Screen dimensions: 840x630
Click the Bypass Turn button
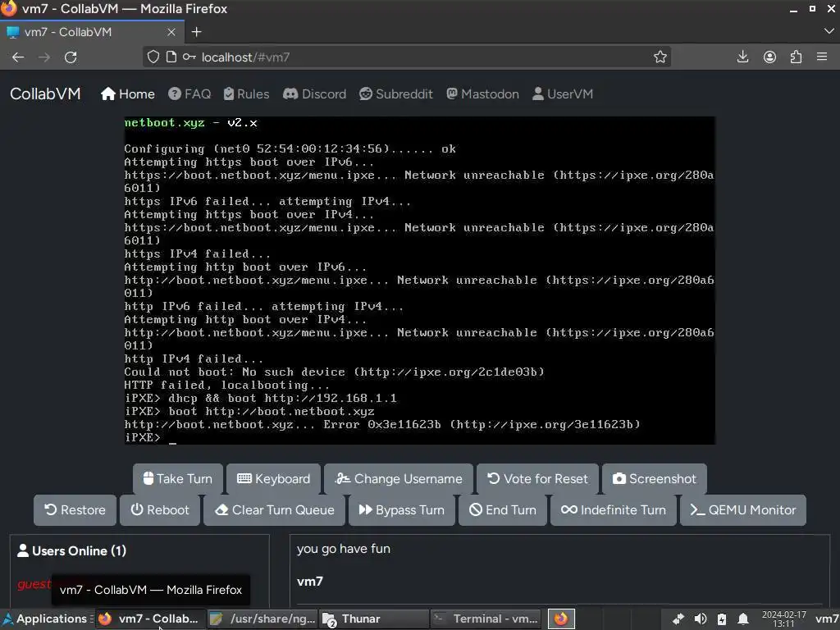point(402,510)
